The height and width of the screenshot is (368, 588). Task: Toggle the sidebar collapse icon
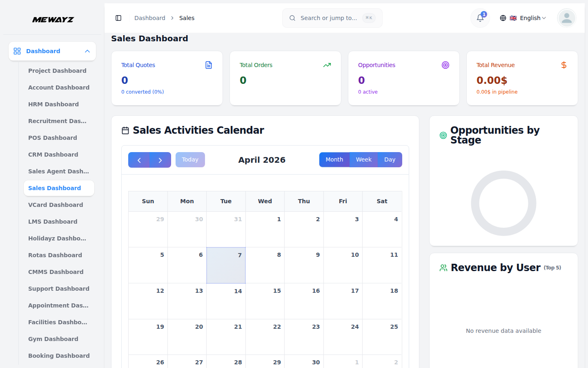[x=118, y=18]
